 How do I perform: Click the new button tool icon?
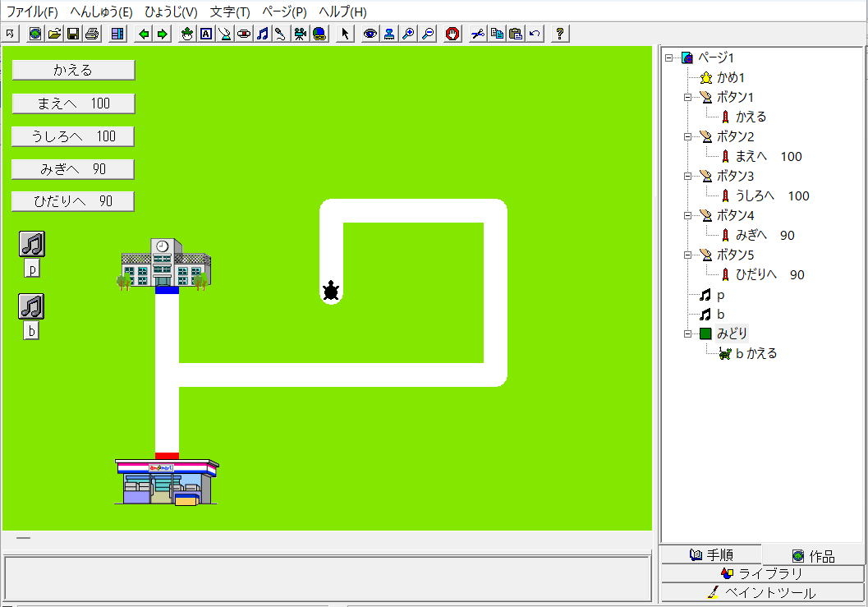225,34
